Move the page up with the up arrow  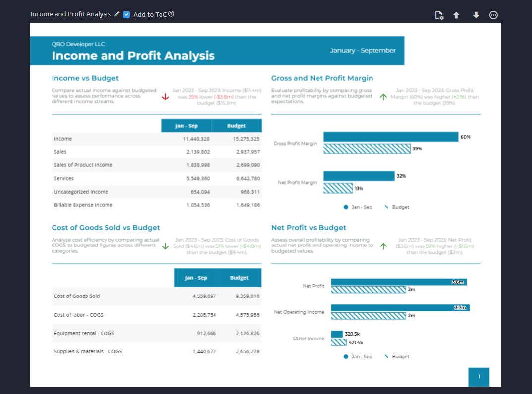[456, 15]
